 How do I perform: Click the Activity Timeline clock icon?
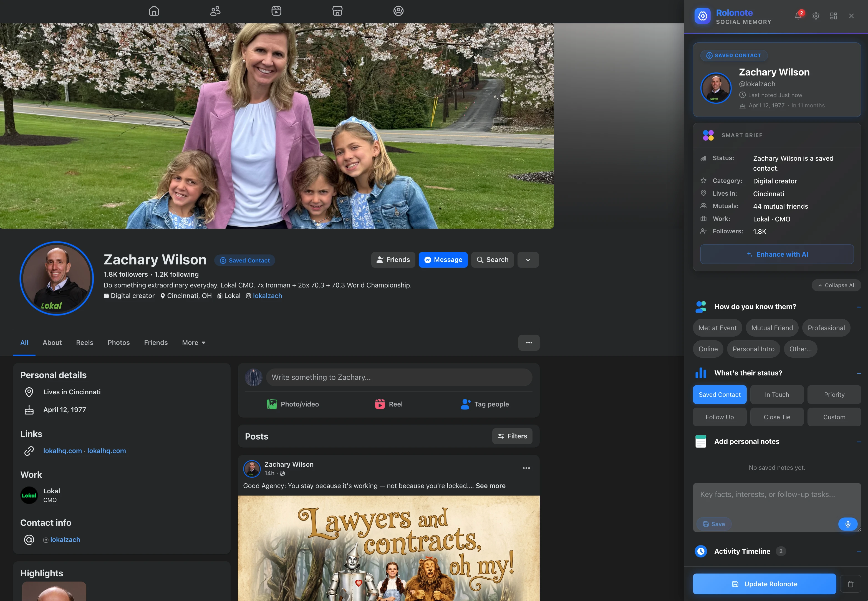pyautogui.click(x=701, y=551)
